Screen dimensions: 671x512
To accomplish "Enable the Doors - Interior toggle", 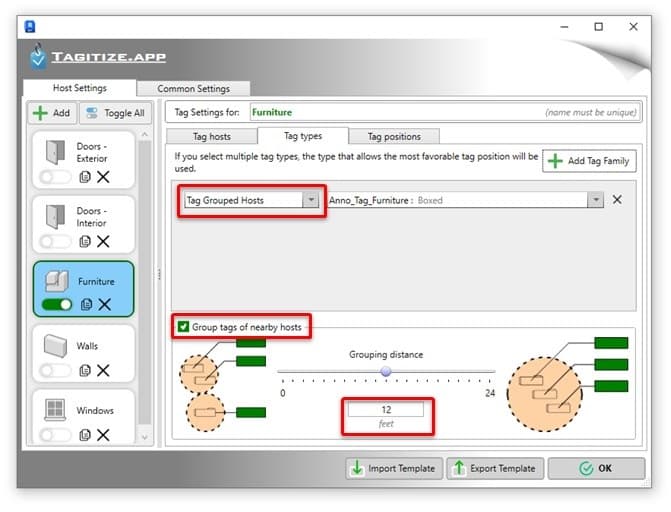I will 56,241.
